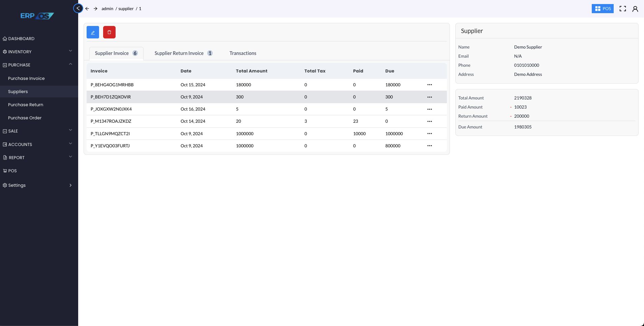Go forward using the right arrow
The width and height of the screenshot is (644, 326).
point(96,9)
